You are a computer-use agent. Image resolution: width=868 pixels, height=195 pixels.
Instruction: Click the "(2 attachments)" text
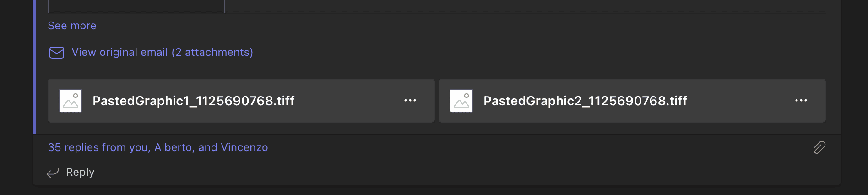212,52
